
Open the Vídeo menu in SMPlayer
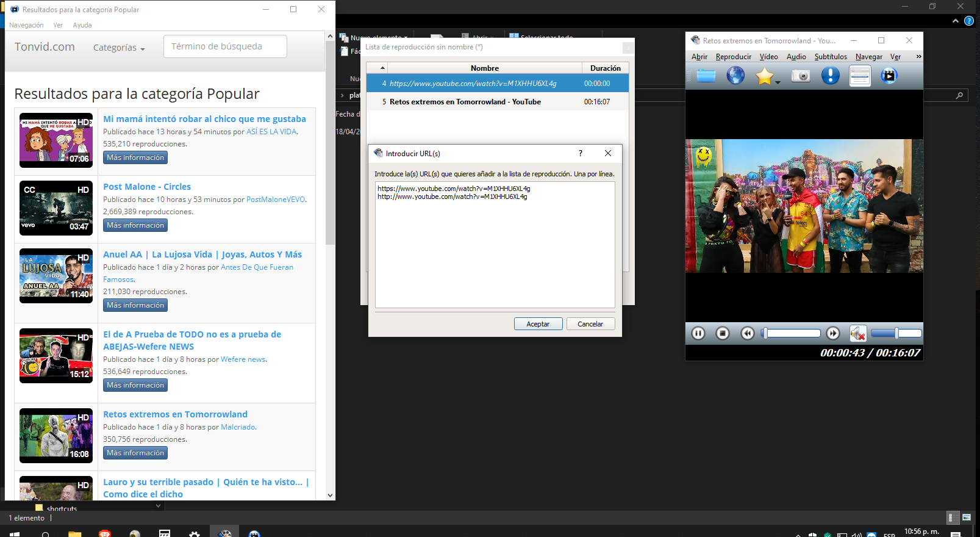click(x=769, y=57)
